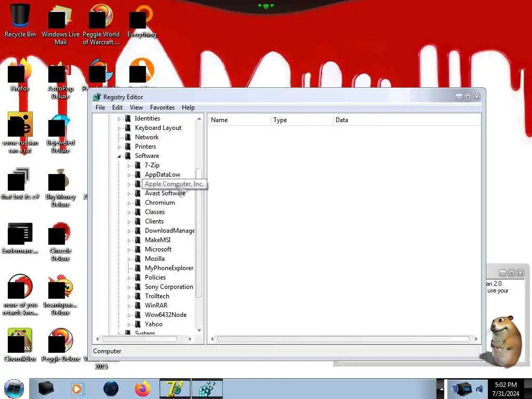
Task: Select the Classes key
Action: click(155, 212)
